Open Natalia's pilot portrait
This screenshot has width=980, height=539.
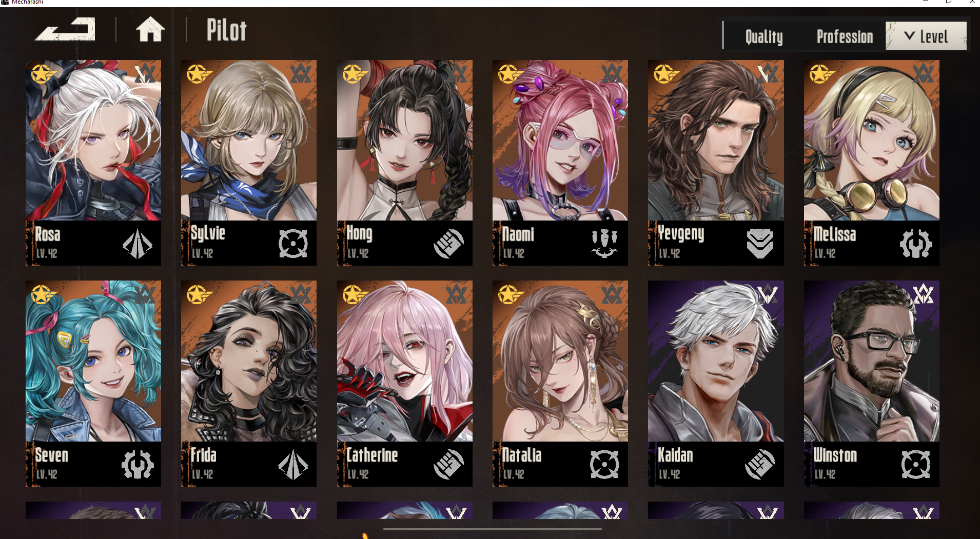point(560,361)
